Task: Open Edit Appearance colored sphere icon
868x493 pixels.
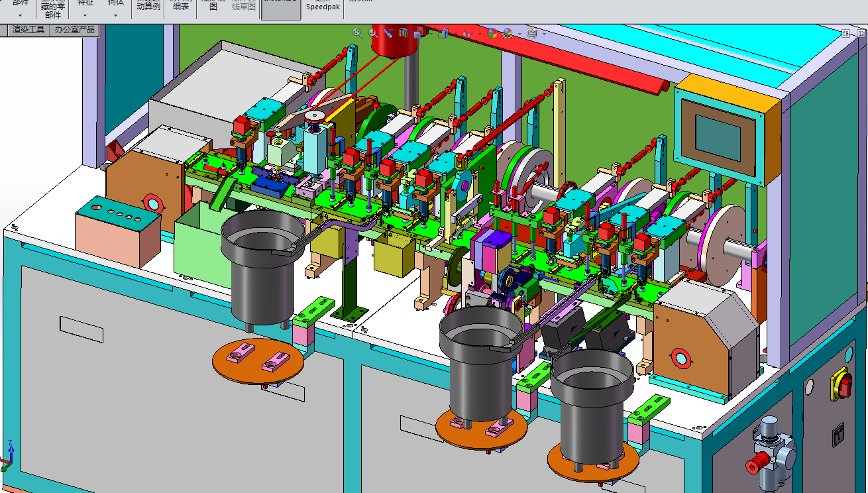Action: [492, 32]
